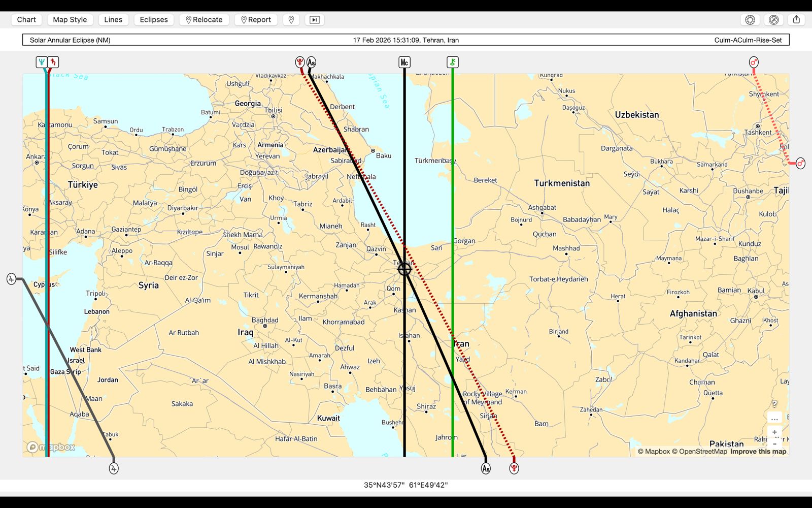Image resolution: width=812 pixels, height=508 pixels.
Task: Open the Map Style menu
Action: point(70,20)
